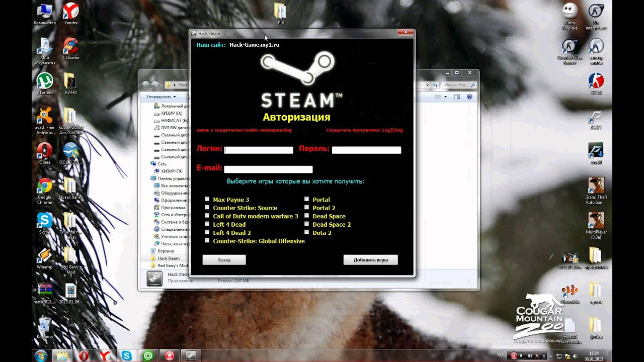
Task: Open the файки folder on desktop
Action: pos(596,328)
